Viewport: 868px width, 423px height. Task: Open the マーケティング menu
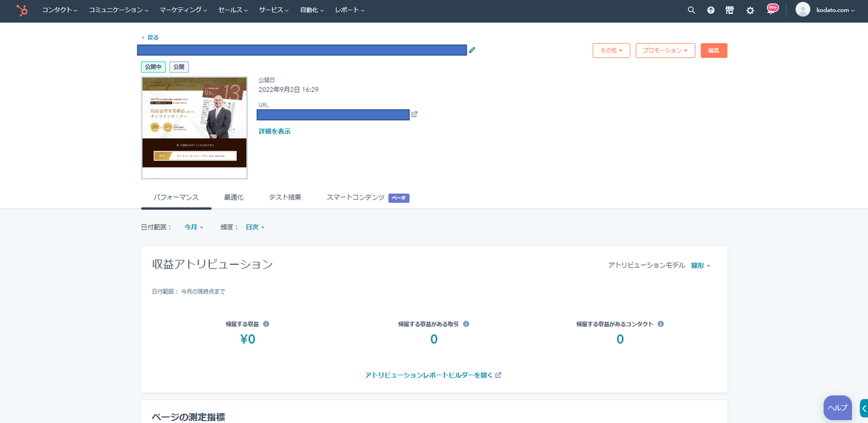pos(183,10)
